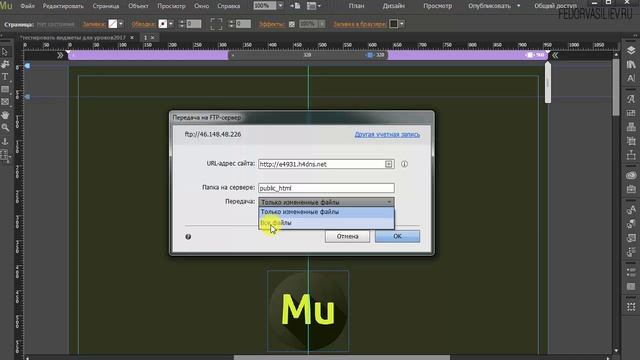Click the Отмена button

[x=347, y=236]
